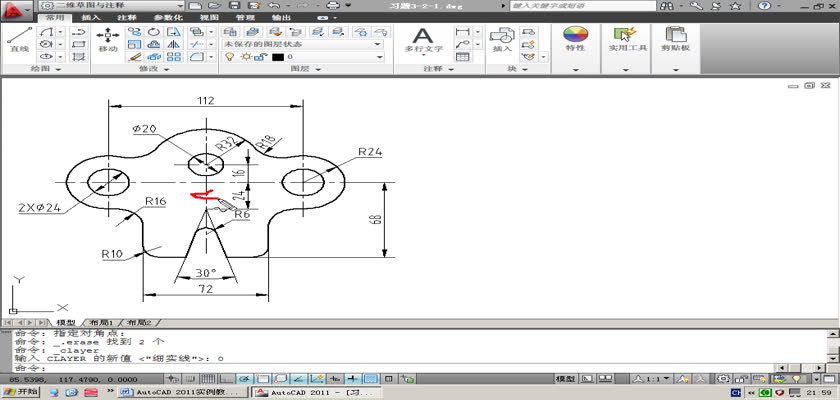Click the Insert block (插入) icon
This screenshot has width=840, height=400.
point(502,40)
